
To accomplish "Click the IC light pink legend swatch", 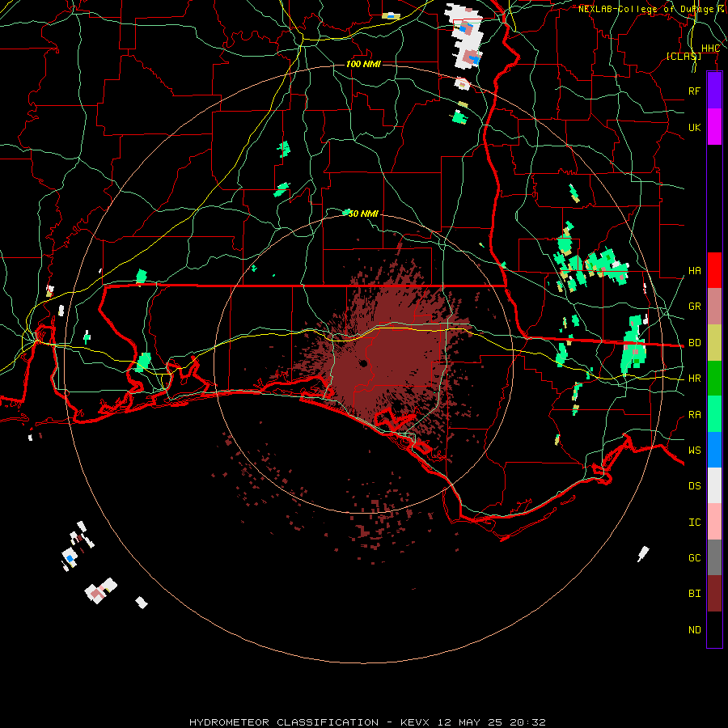I will pos(714,522).
